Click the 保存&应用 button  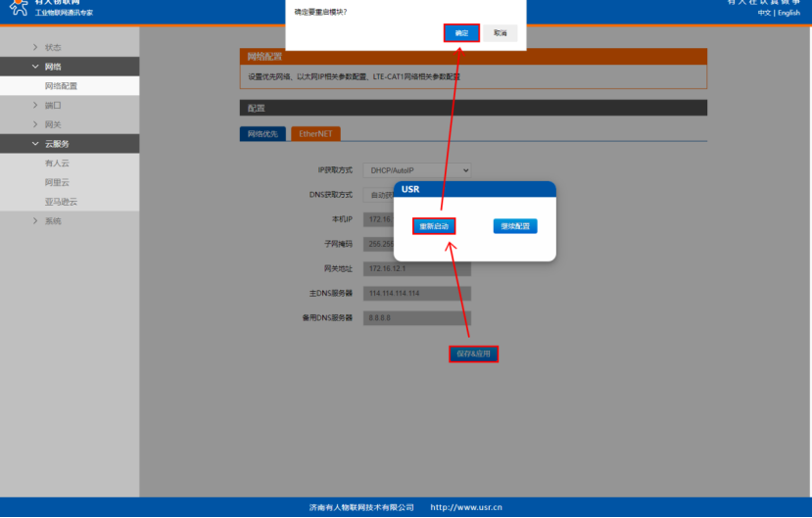point(474,353)
